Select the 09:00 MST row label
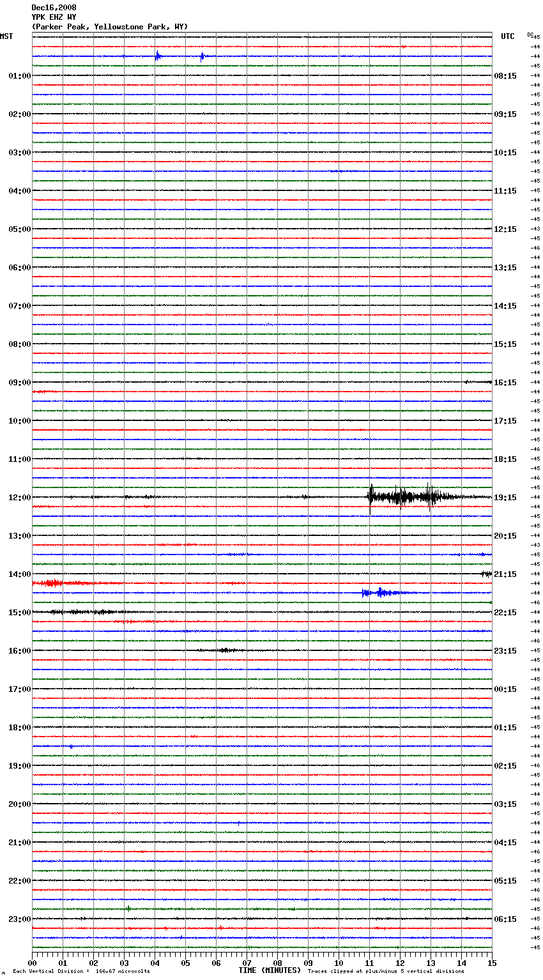 pos(20,383)
